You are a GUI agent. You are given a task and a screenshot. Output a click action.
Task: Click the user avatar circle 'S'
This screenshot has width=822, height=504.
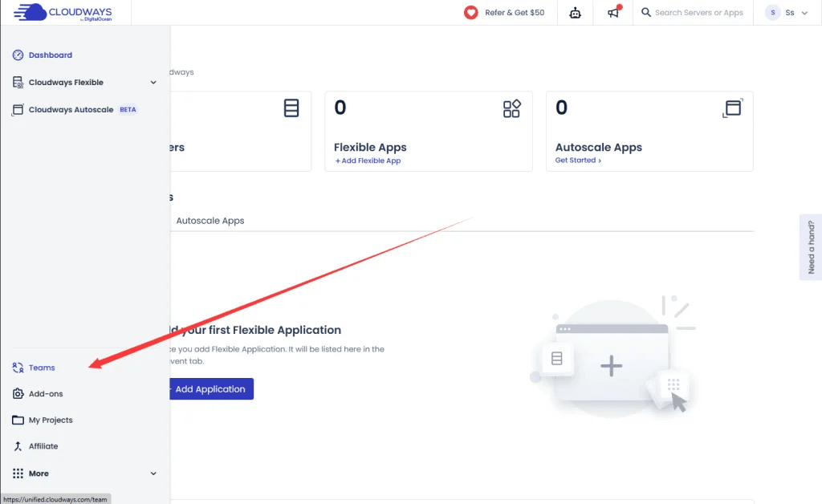click(773, 13)
